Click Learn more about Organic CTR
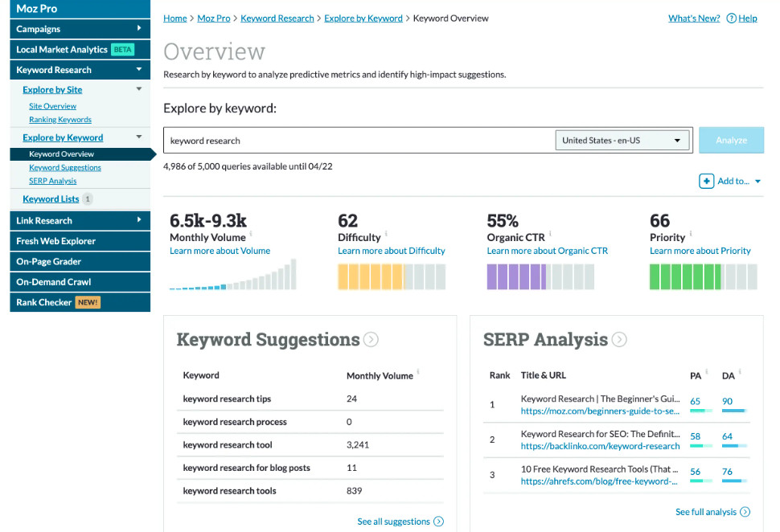This screenshot has width=780, height=532. pos(547,251)
